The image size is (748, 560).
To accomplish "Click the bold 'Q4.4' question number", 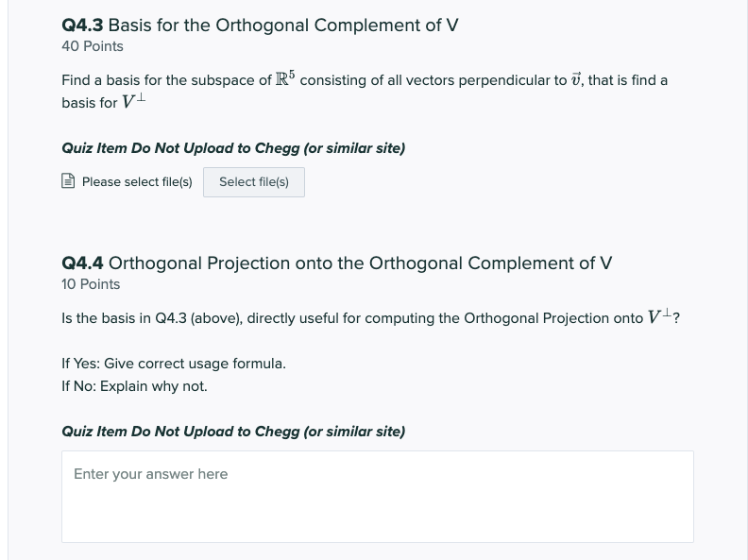I will point(82,263).
